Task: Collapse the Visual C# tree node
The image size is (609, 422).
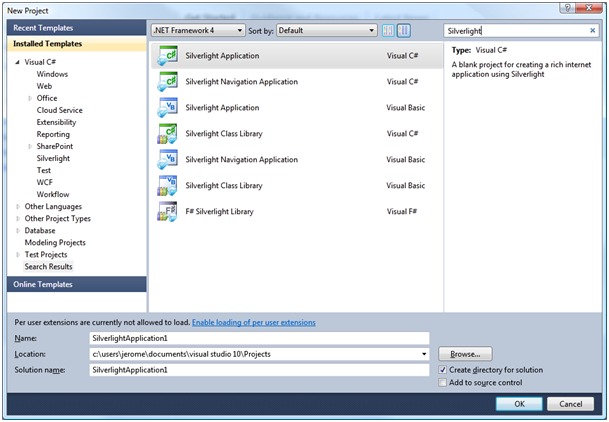Action: pyautogui.click(x=18, y=63)
